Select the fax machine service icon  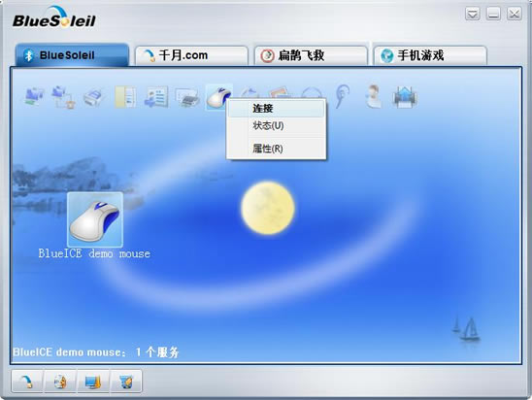coord(93,97)
